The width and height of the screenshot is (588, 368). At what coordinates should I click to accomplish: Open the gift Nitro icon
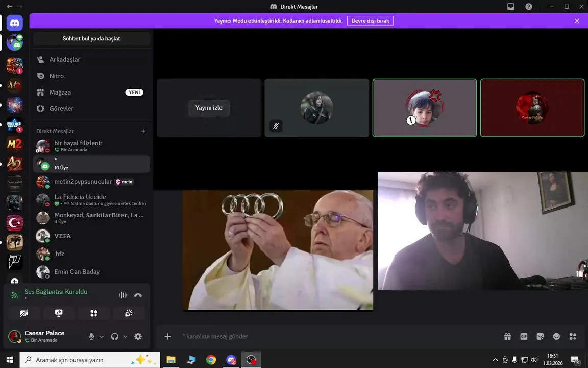point(507,336)
